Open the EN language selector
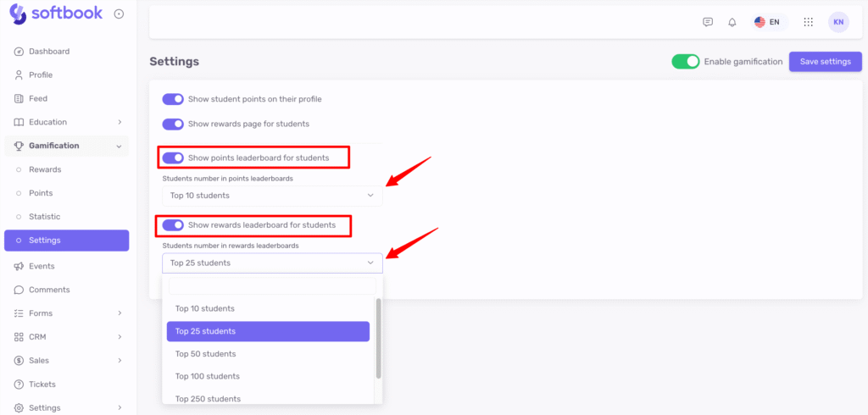Screen dimensions: 868x415 (767, 22)
